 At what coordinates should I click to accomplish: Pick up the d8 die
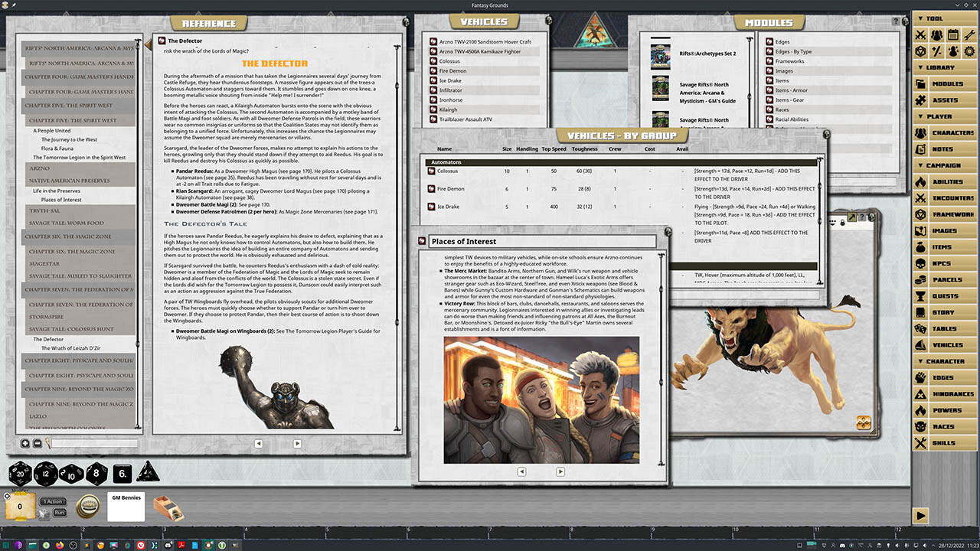(96, 474)
